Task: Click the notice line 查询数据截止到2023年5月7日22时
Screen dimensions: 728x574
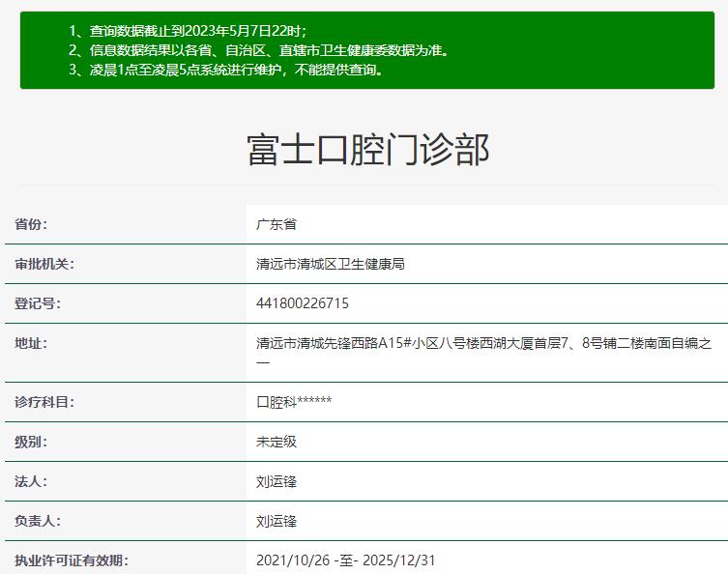Action: (x=188, y=31)
